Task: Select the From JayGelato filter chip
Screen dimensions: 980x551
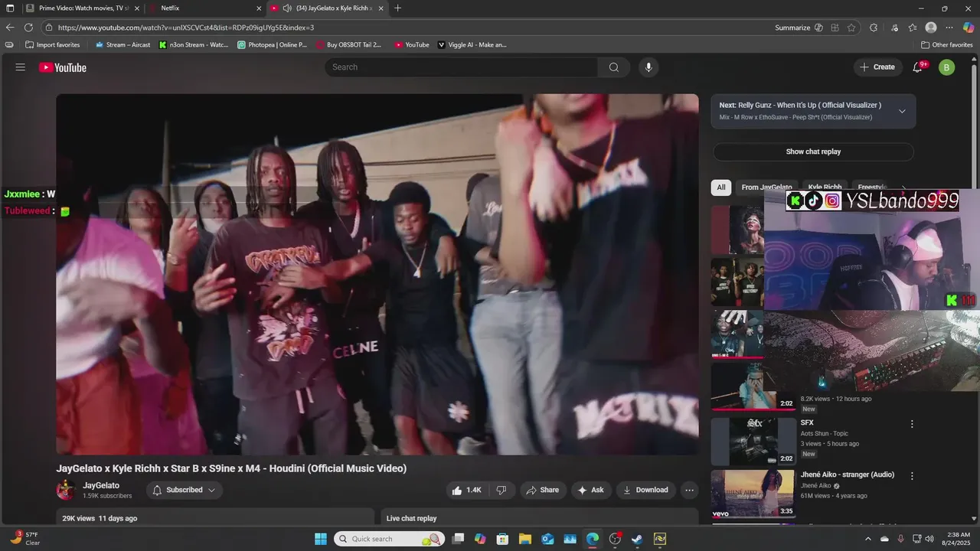Action: point(766,187)
